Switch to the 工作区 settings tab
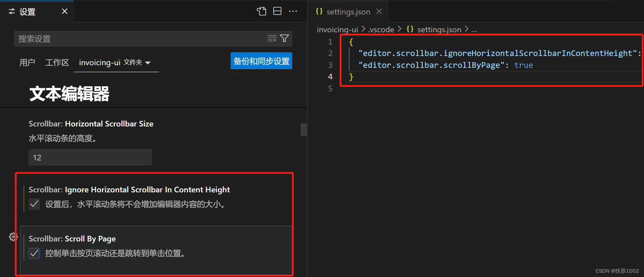Viewport: 644px width, 277px height. [57, 63]
